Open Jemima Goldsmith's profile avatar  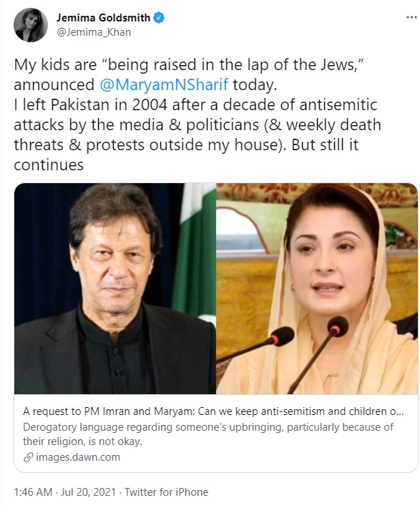point(31,25)
